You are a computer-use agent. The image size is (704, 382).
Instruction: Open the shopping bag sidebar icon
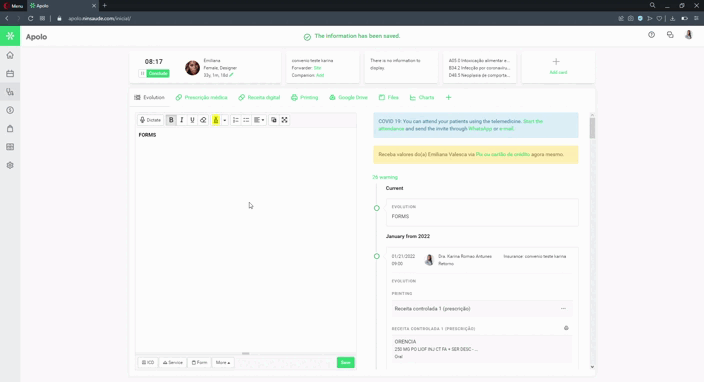pos(10,129)
